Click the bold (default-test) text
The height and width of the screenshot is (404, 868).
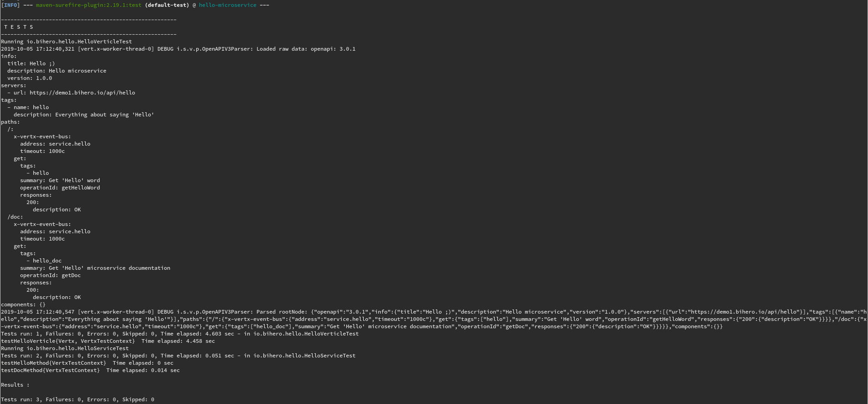167,5
